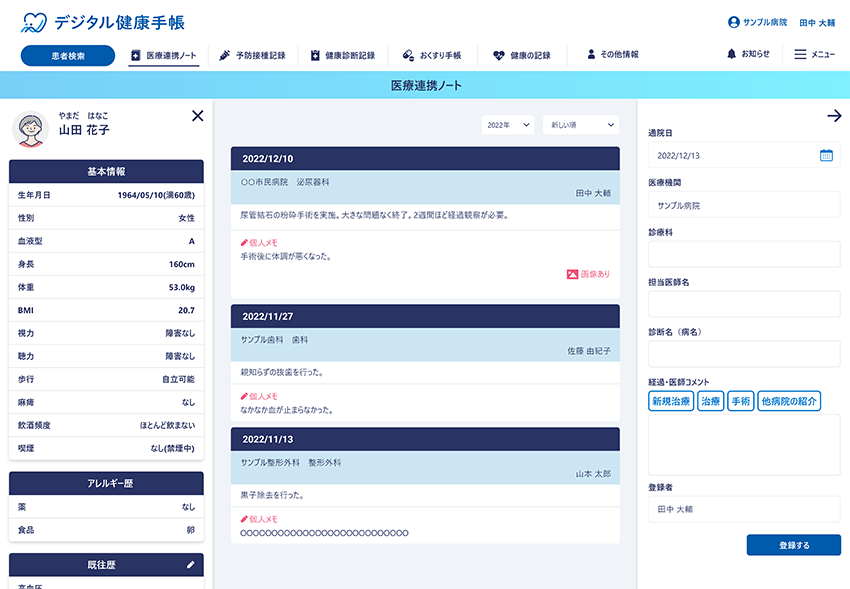
Task: Click the 画像あり label text
Action: [x=595, y=274]
